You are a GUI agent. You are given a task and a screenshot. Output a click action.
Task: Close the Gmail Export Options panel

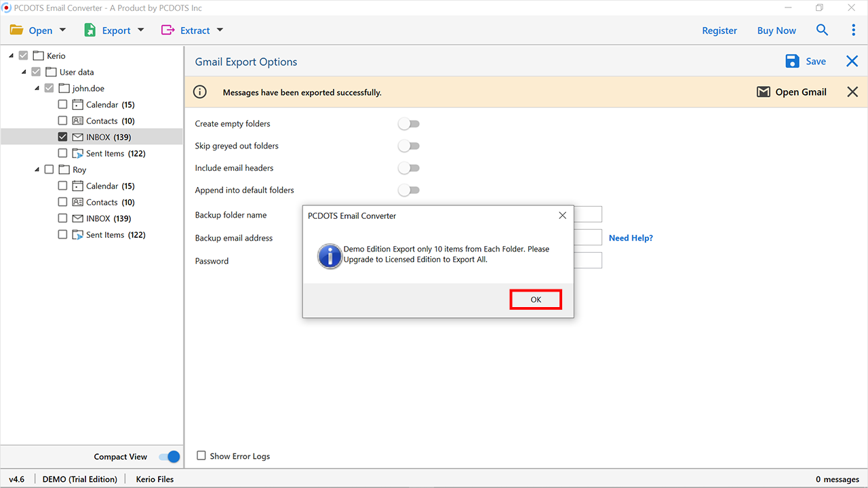pos(852,62)
